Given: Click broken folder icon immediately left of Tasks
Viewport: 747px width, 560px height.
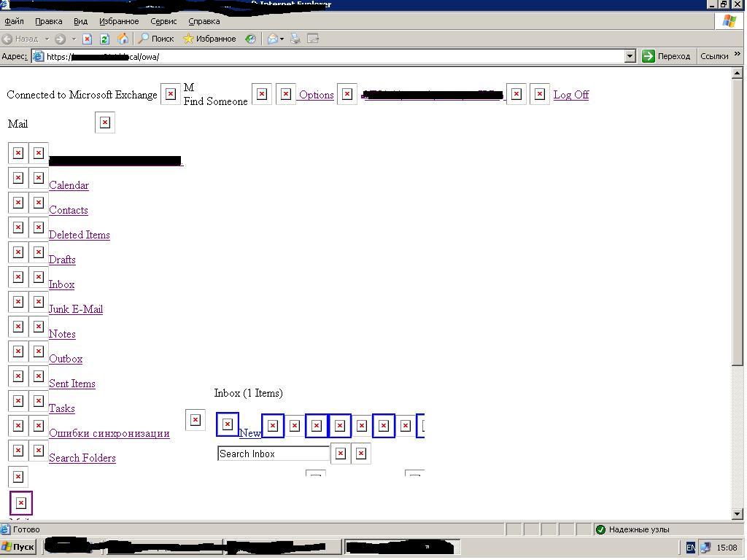Looking at the screenshot, I should (x=39, y=401).
